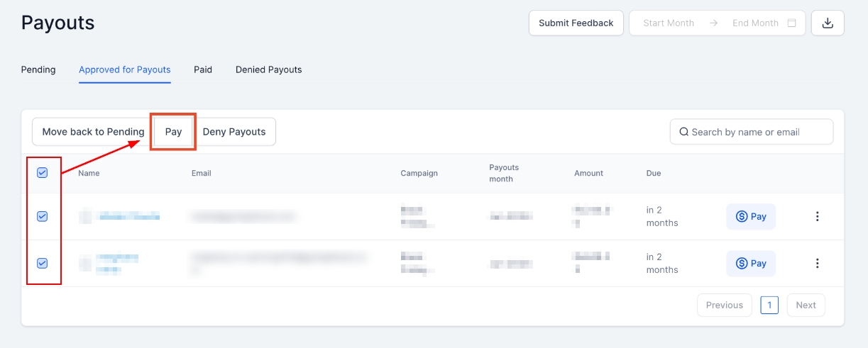This screenshot has height=348, width=868.
Task: Open the End Month picker
Action: click(755, 23)
